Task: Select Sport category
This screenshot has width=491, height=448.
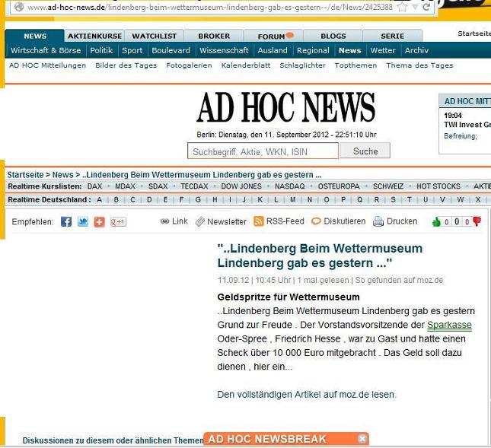Action: pos(132,50)
